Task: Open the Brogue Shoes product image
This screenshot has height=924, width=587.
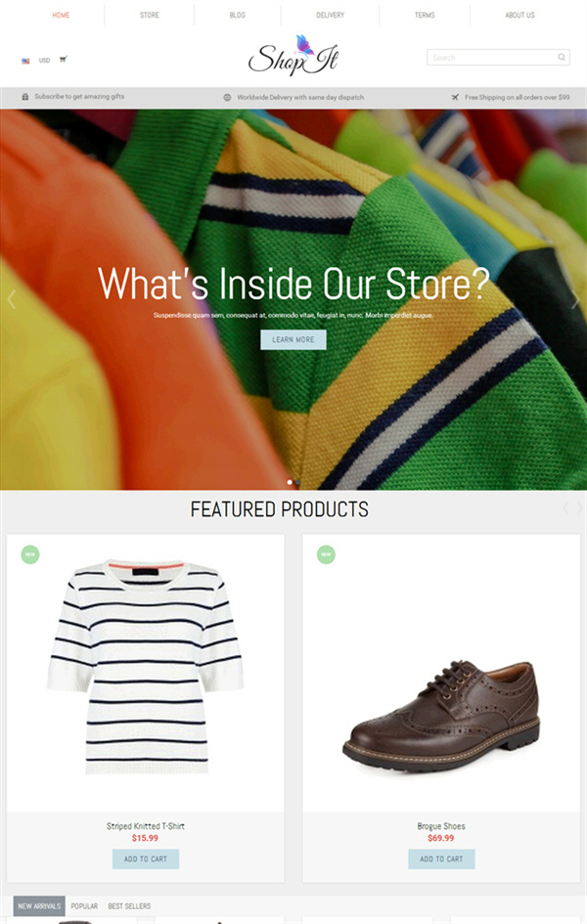Action: click(441, 716)
